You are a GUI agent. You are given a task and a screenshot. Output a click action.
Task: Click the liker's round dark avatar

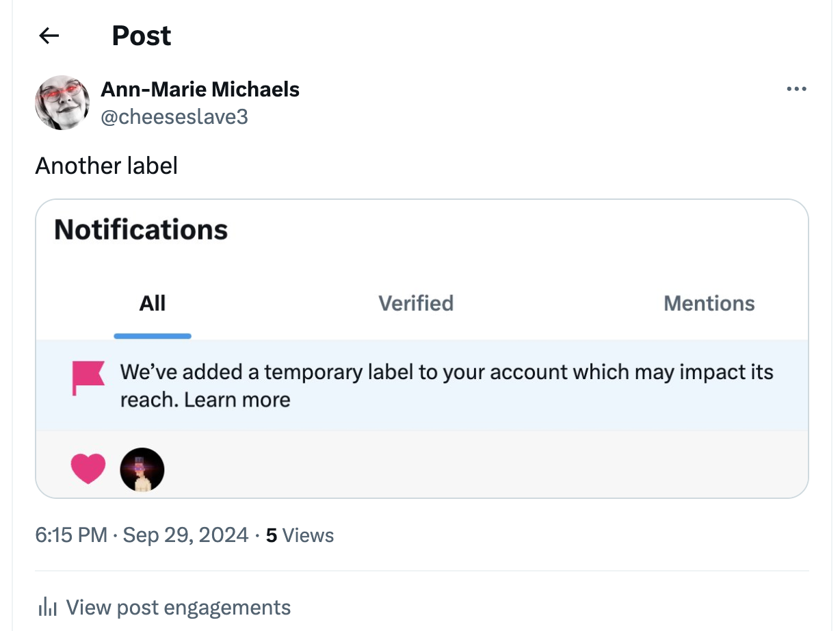click(142, 469)
